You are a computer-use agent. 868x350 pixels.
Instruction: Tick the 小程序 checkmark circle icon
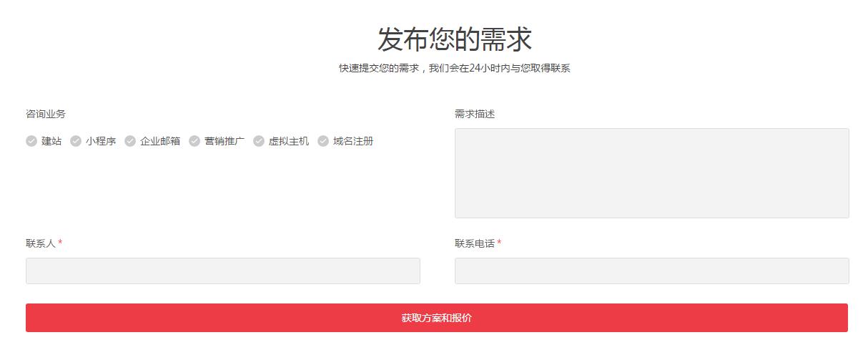(76, 141)
